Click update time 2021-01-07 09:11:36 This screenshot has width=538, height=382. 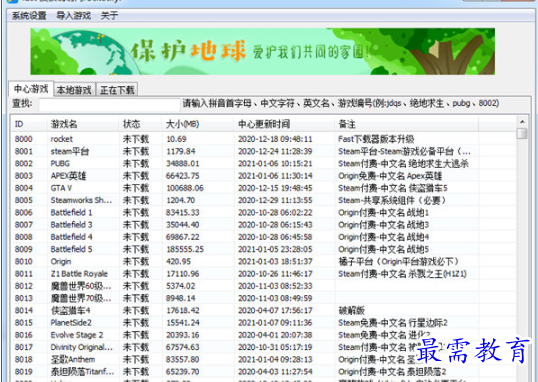275,323
